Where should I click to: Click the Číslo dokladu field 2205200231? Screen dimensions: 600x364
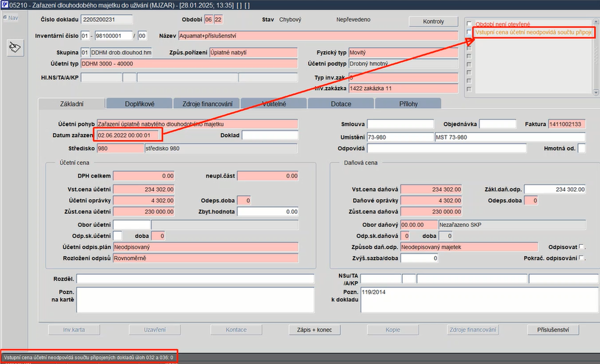(106, 19)
